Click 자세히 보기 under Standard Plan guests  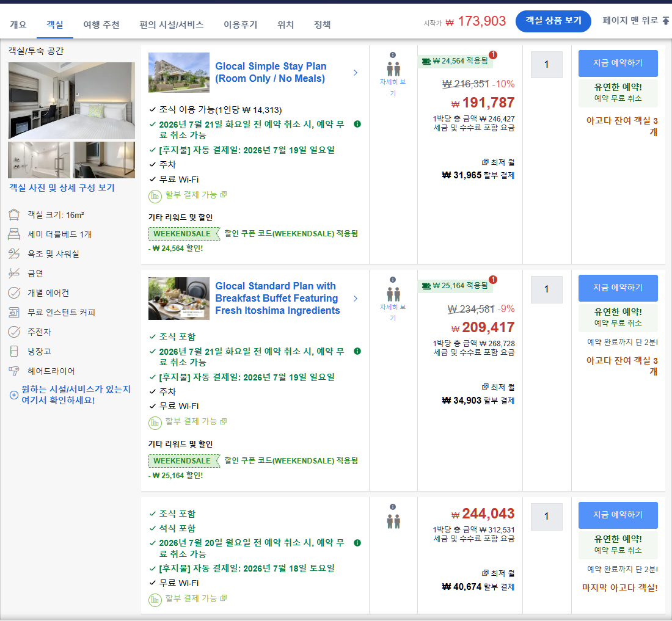pos(393,312)
